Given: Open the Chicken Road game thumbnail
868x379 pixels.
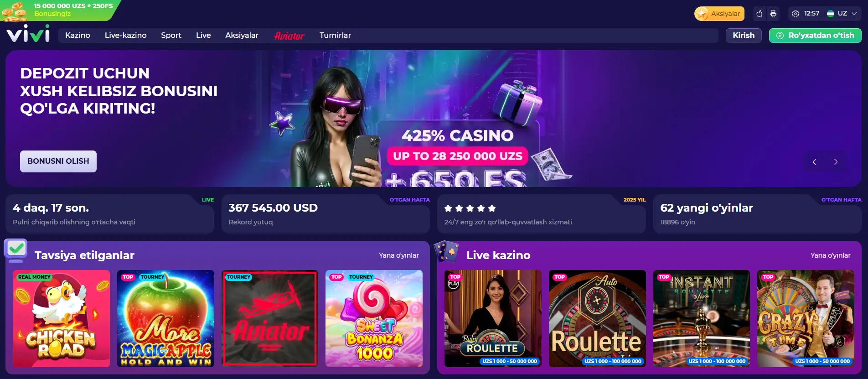Looking at the screenshot, I should pyautogui.click(x=61, y=318).
